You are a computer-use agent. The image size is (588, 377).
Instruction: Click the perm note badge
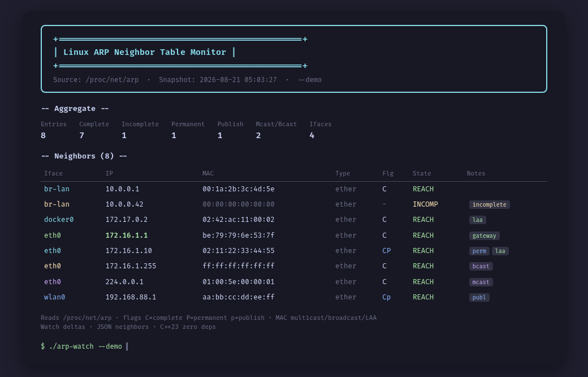(x=479, y=251)
